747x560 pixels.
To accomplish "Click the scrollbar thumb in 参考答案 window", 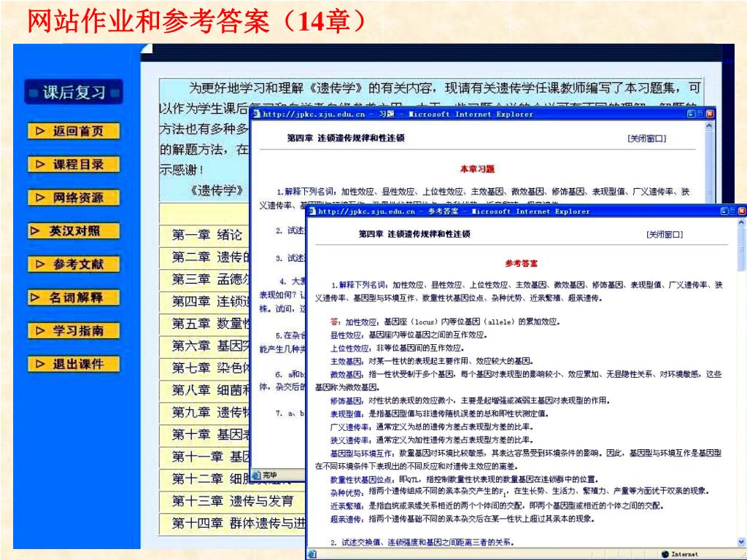I will click(742, 249).
